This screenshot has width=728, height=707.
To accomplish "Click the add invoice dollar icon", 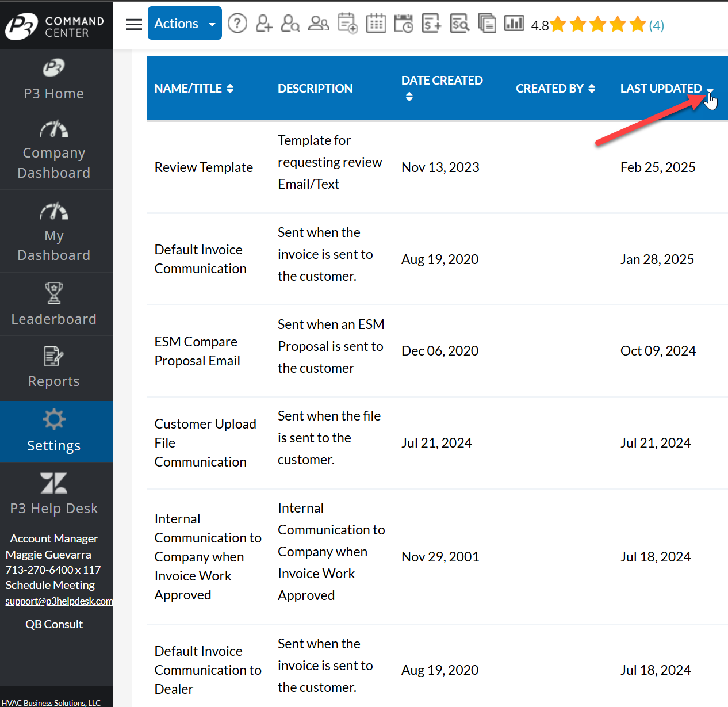I will point(431,24).
